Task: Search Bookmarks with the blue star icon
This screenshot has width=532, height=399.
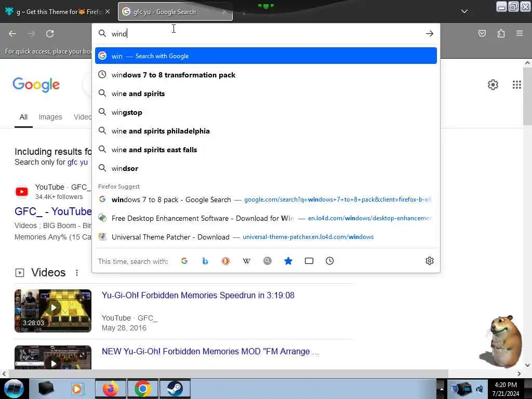Action: pos(288,261)
